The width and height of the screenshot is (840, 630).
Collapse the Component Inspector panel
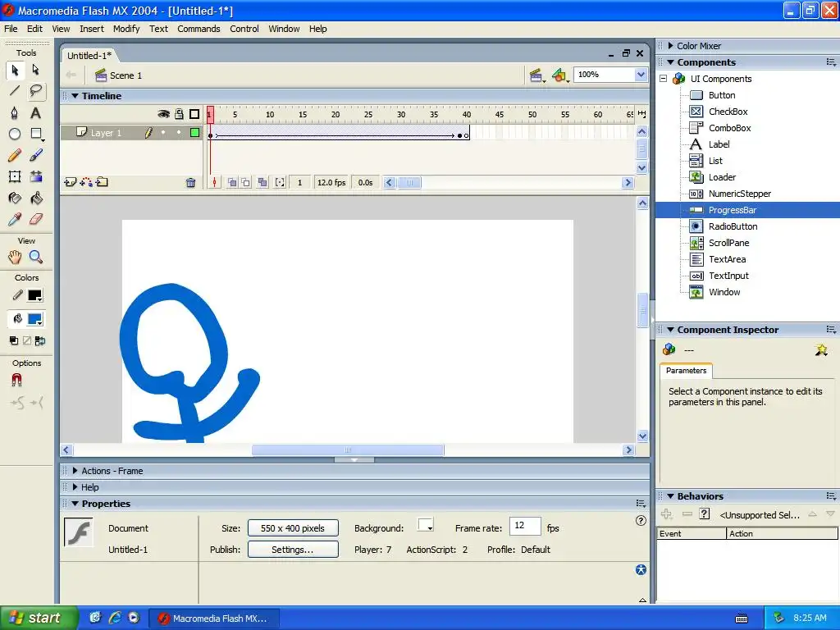click(670, 330)
